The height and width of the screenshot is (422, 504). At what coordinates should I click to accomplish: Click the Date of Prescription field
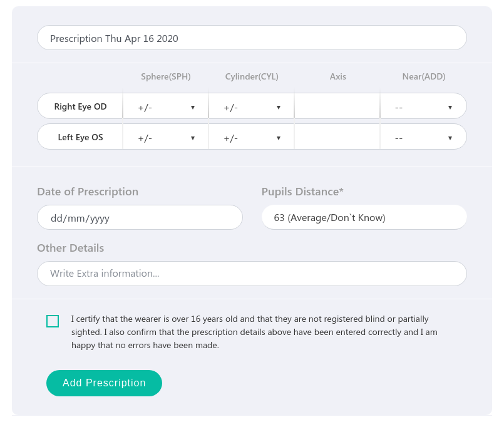tap(140, 218)
